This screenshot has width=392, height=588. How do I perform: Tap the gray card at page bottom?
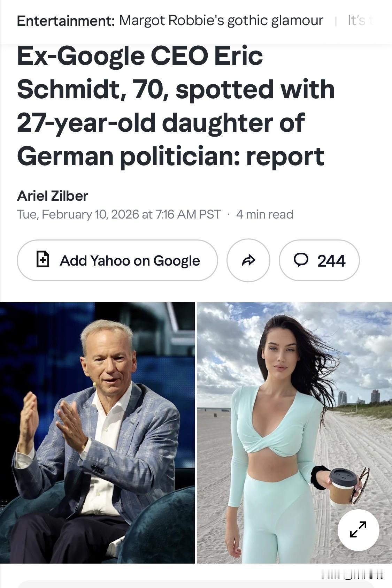point(195,584)
